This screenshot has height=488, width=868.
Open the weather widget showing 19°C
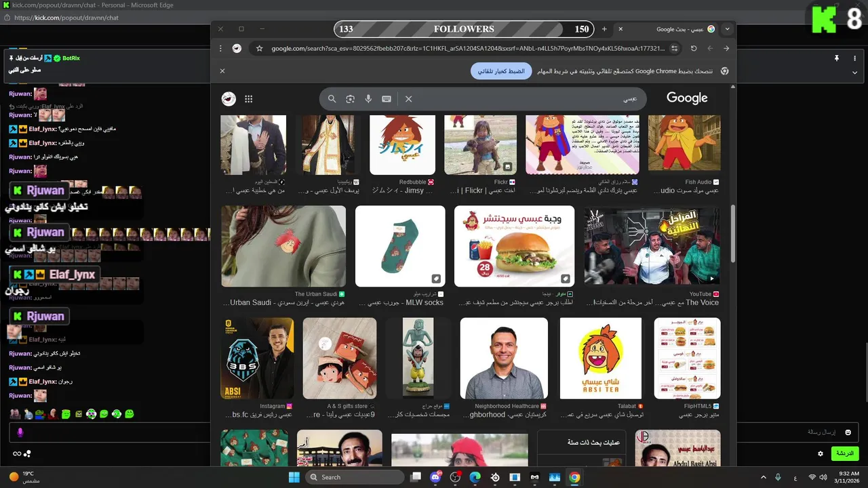(x=24, y=477)
